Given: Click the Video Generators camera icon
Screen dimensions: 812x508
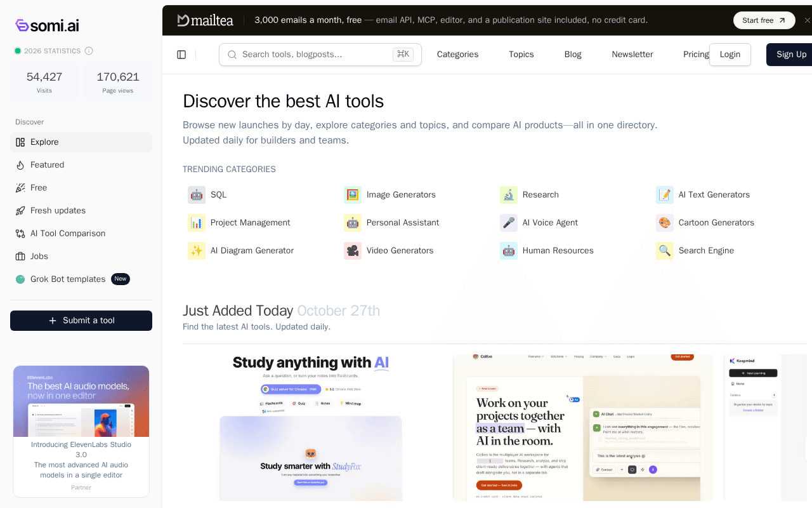Looking at the screenshot, I should pyautogui.click(x=353, y=251).
